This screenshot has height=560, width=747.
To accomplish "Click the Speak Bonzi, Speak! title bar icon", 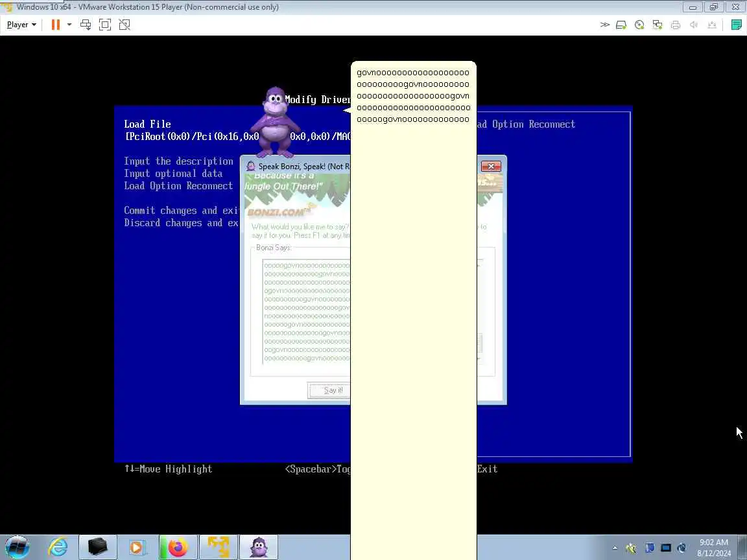I will [x=250, y=166].
